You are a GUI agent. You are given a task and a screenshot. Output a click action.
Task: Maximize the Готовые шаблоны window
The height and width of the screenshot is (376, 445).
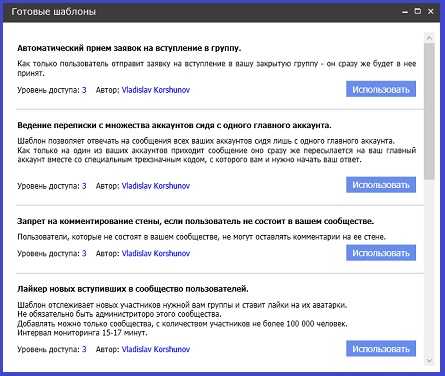coord(418,11)
